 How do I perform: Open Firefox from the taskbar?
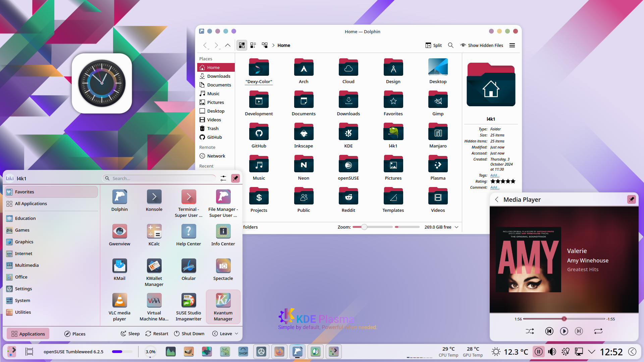[x=279, y=352]
